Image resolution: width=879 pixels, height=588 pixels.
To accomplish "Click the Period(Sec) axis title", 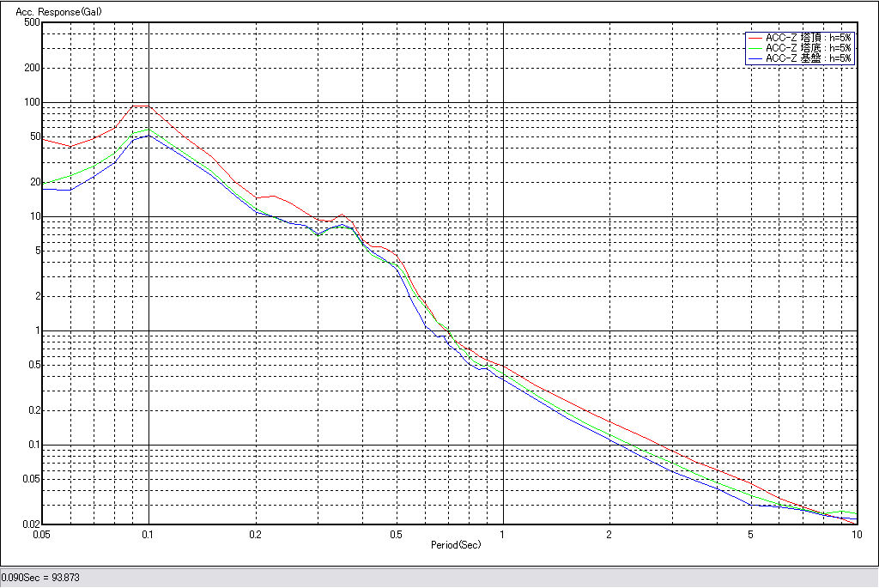I will click(x=456, y=545).
